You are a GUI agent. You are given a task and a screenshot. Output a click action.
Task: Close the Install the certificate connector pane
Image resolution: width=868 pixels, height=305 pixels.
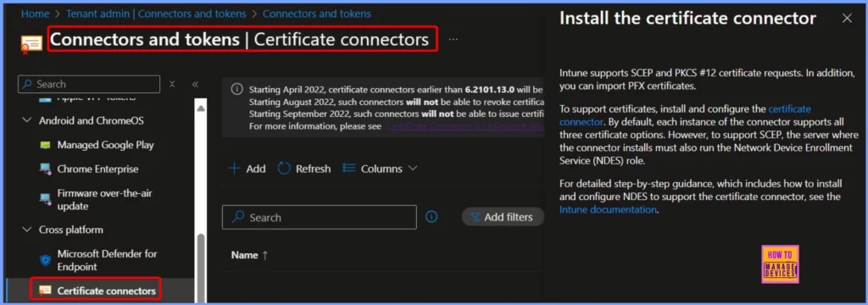coord(847,19)
